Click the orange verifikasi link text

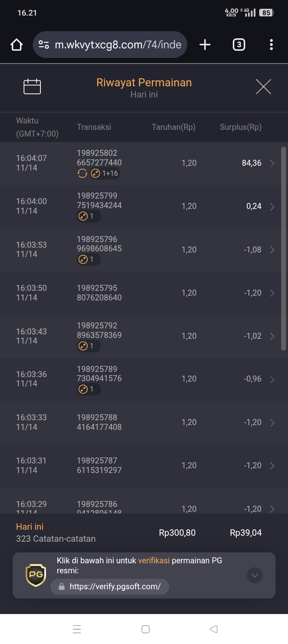(x=154, y=561)
